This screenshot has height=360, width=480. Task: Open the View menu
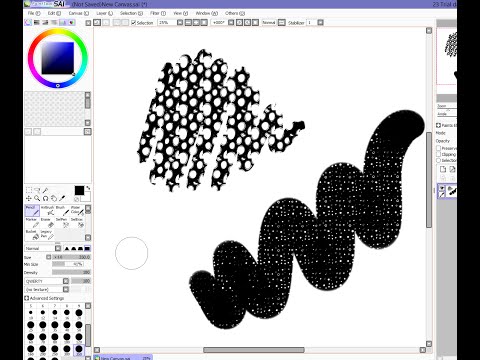pyautogui.click(x=180, y=13)
